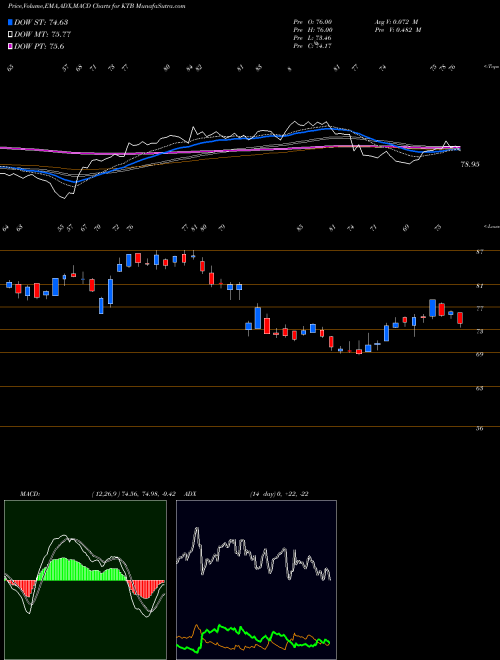Click the MACD '(12,26,9) 74.56, 74.98, -0.42' values
Image resolution: width=500 pixels, height=660 pixels.
[136, 494]
